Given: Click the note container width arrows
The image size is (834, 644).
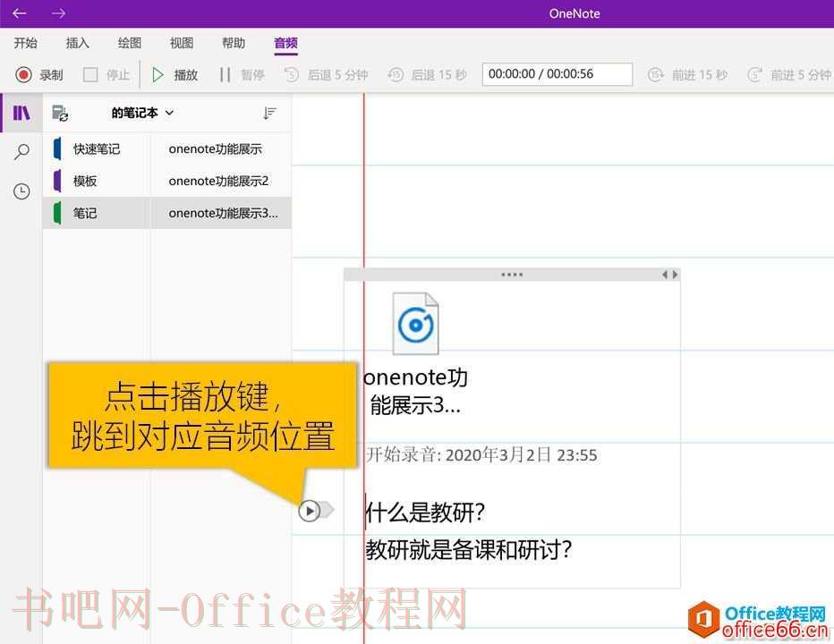Looking at the screenshot, I should (669, 275).
